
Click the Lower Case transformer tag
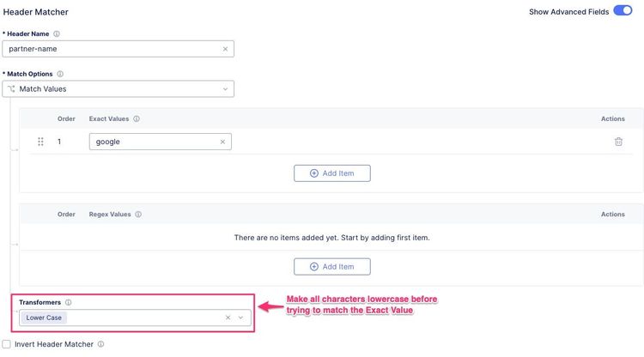[45, 318]
